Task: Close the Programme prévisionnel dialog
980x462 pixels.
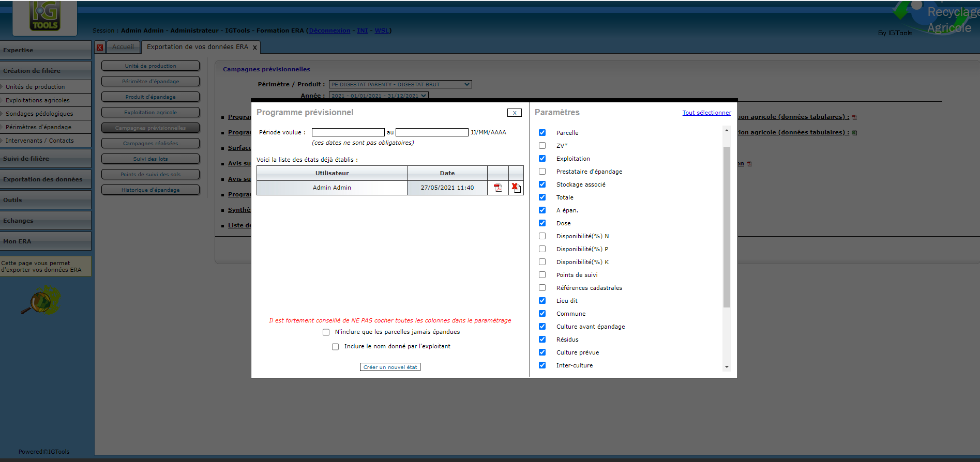Action: click(514, 113)
